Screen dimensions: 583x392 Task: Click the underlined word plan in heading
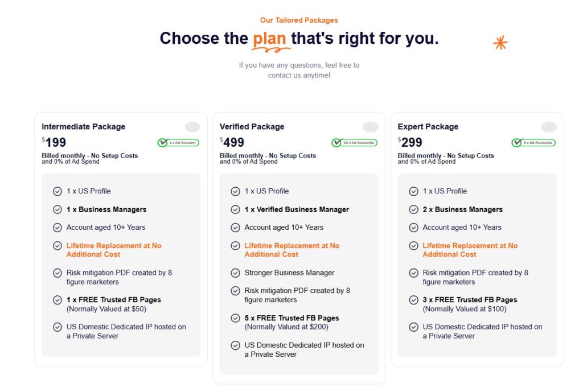coord(270,39)
